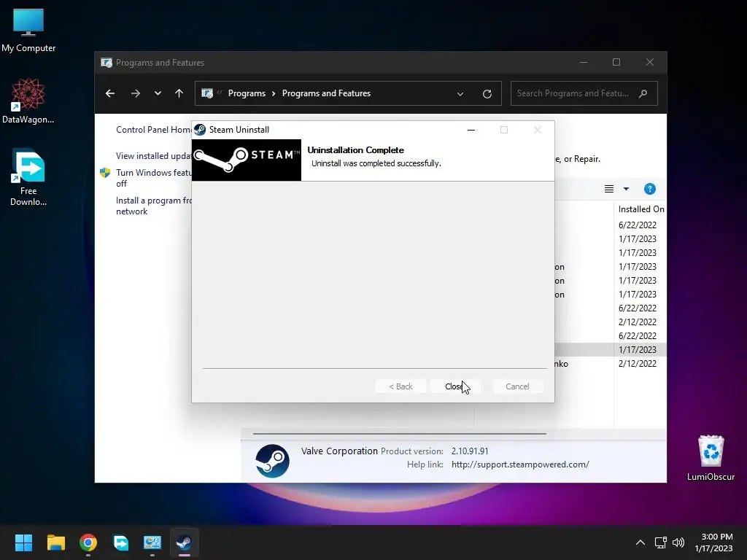Show hidden system tray icons
Viewport: 747px width, 560px height.
point(640,542)
